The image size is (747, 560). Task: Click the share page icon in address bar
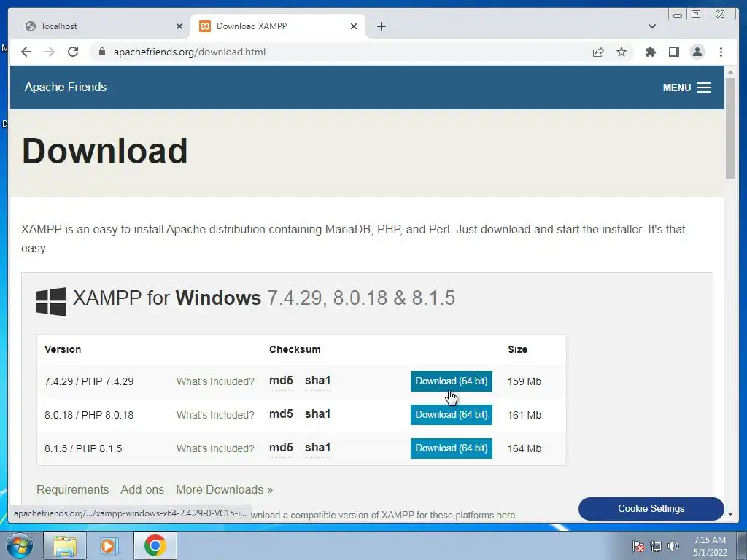click(x=598, y=52)
